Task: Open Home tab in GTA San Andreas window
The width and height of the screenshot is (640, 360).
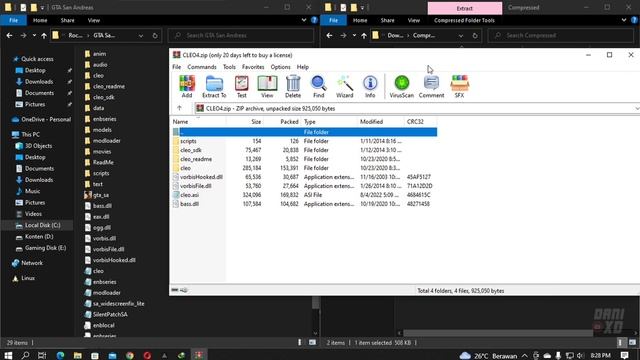Action: (40, 20)
